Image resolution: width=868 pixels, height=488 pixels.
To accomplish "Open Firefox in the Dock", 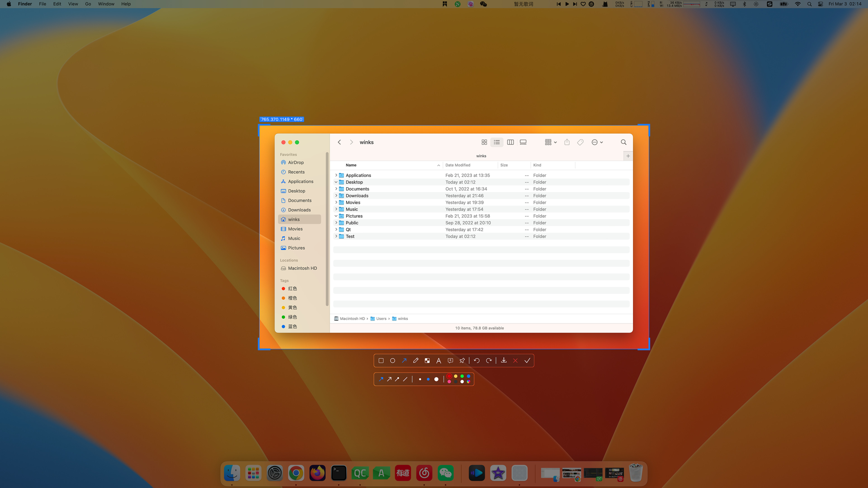I will tap(317, 473).
